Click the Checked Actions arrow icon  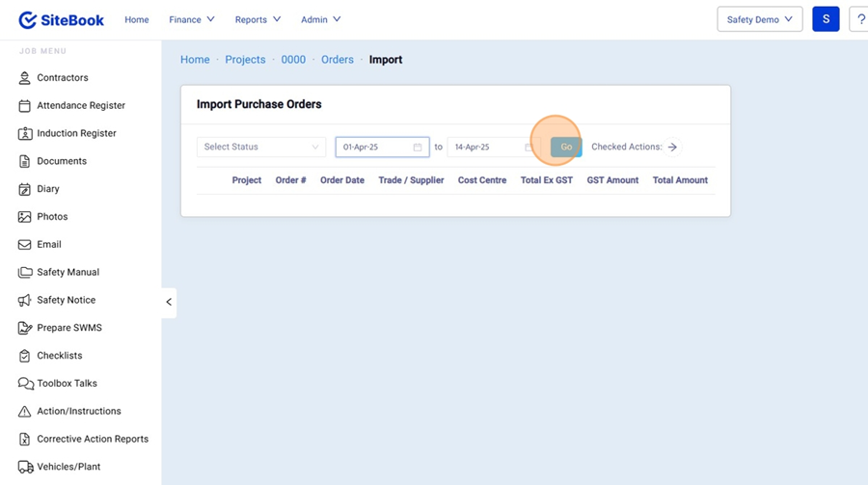tap(672, 148)
